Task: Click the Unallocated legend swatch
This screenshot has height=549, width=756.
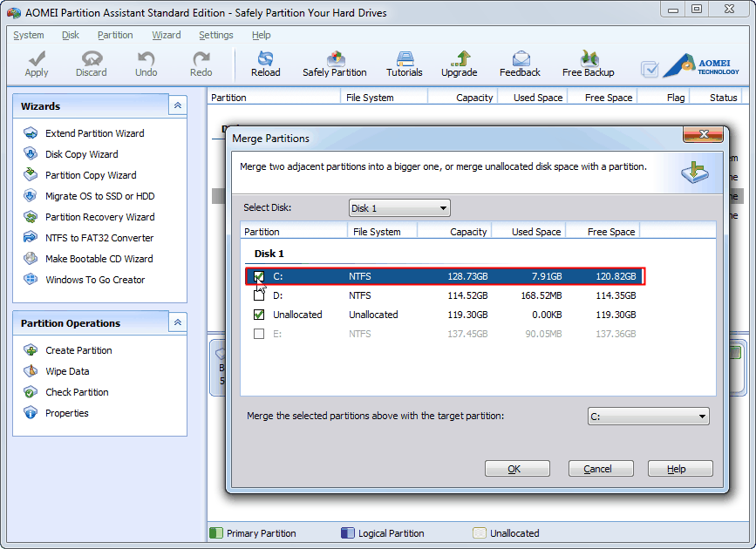Action: click(x=480, y=533)
